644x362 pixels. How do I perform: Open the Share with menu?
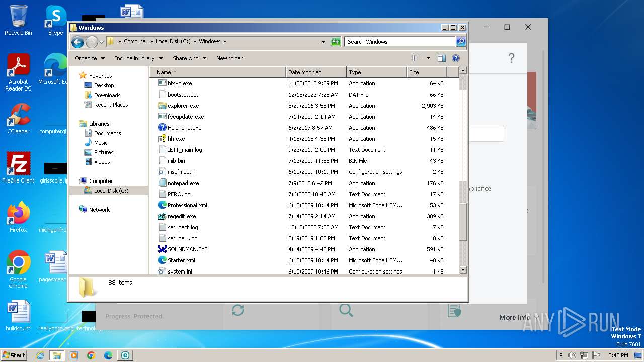click(189, 58)
